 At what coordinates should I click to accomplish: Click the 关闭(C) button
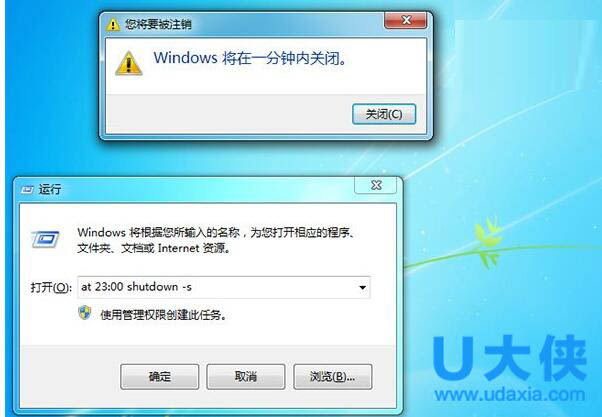coord(384,114)
